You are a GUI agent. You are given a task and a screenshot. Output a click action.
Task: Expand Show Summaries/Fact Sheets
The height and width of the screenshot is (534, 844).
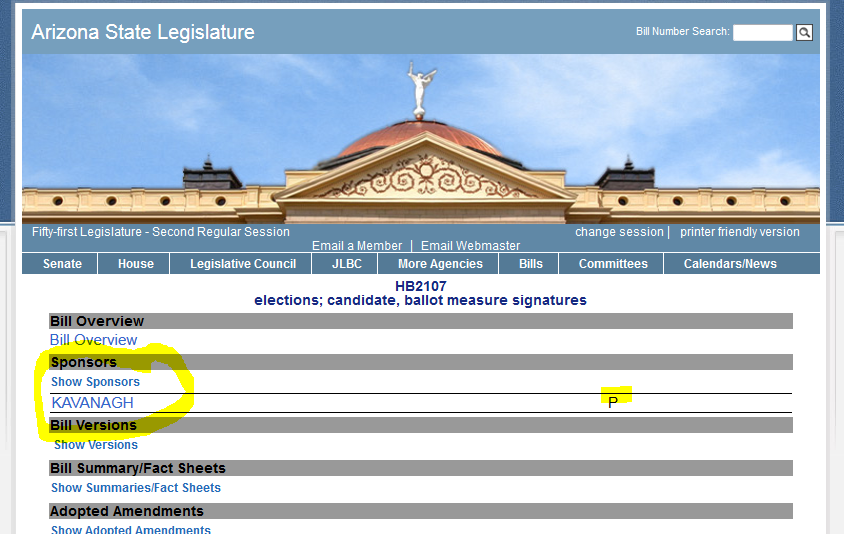tap(136, 488)
